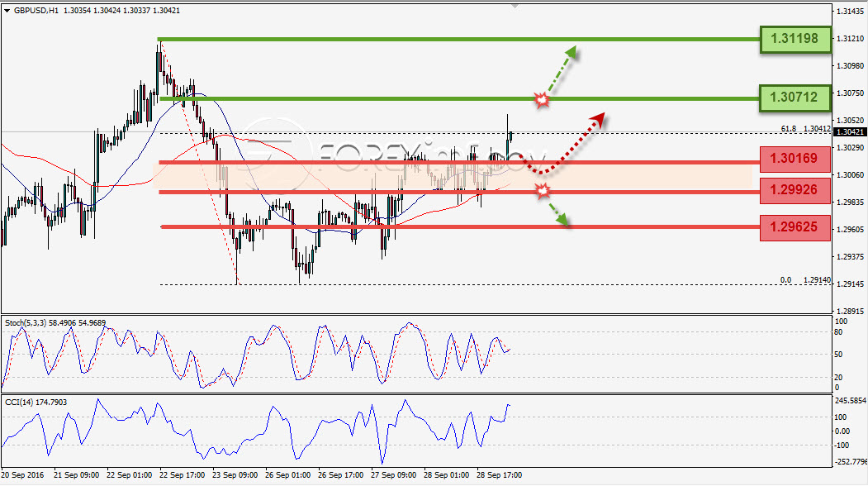Click the chart shift marker at top edge
This screenshot has height=486, width=868.
pos(515,6)
